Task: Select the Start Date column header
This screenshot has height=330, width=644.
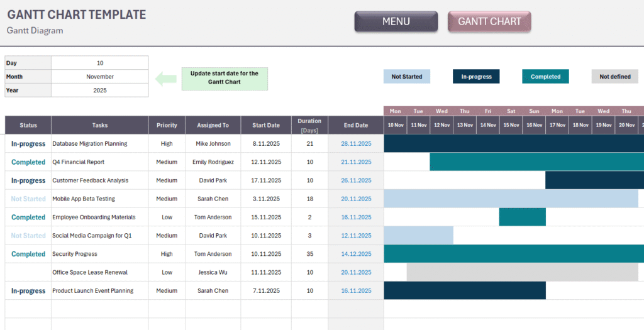Action: coord(266,125)
